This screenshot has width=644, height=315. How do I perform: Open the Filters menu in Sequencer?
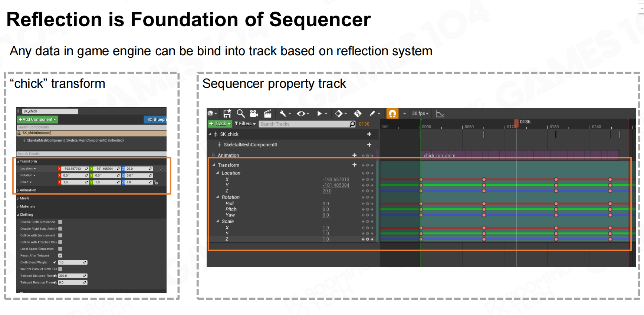(245, 124)
